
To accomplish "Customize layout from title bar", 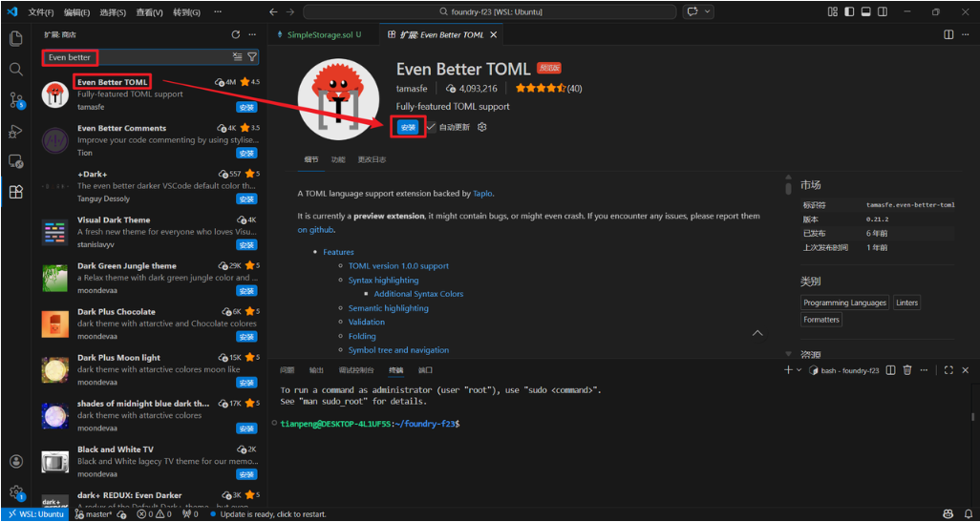I will pos(833,11).
